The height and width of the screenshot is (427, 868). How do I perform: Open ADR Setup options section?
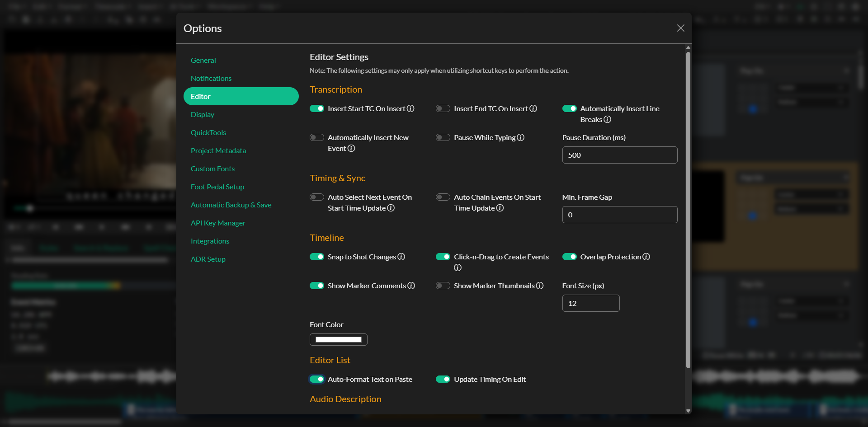[x=241, y=259]
